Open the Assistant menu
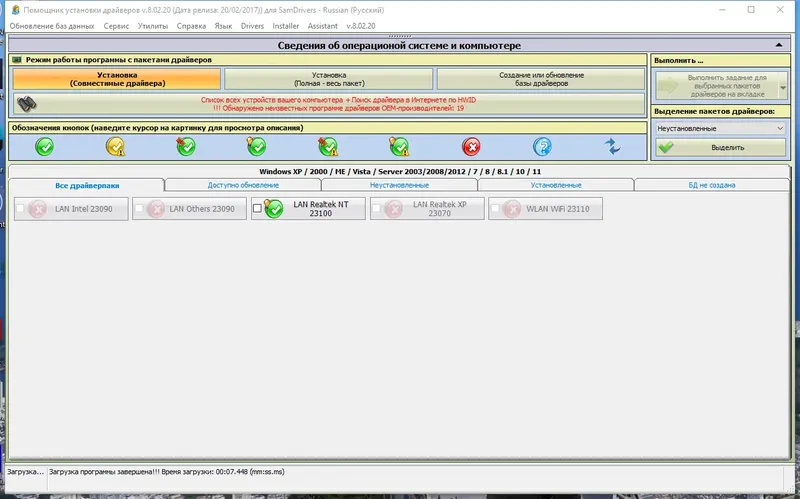Viewport: 800px width, 499px height. click(x=322, y=26)
